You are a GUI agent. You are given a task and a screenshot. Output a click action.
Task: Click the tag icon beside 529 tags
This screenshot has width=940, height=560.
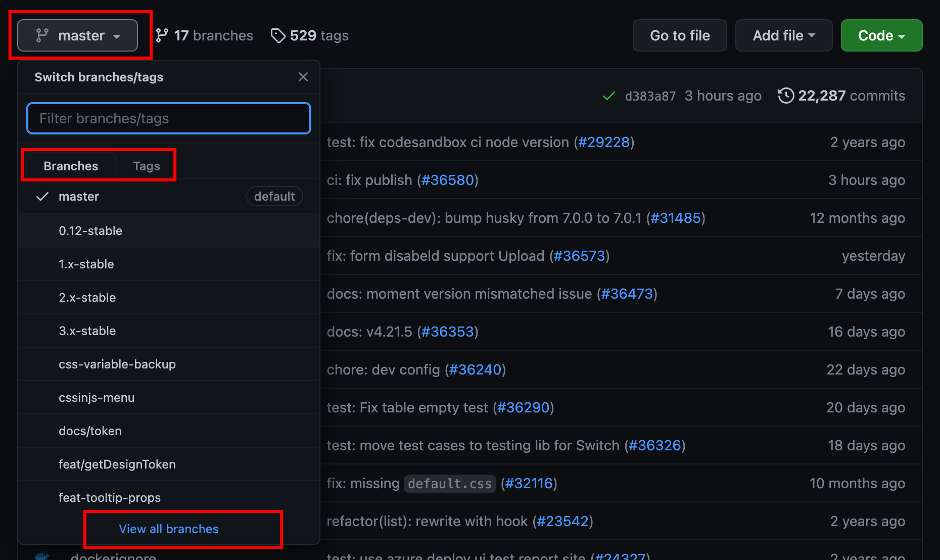pyautogui.click(x=278, y=36)
